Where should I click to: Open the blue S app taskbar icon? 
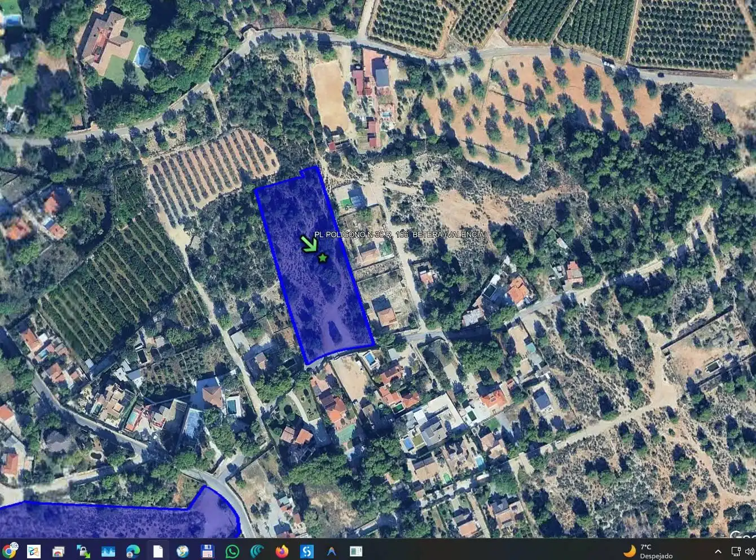point(306,551)
